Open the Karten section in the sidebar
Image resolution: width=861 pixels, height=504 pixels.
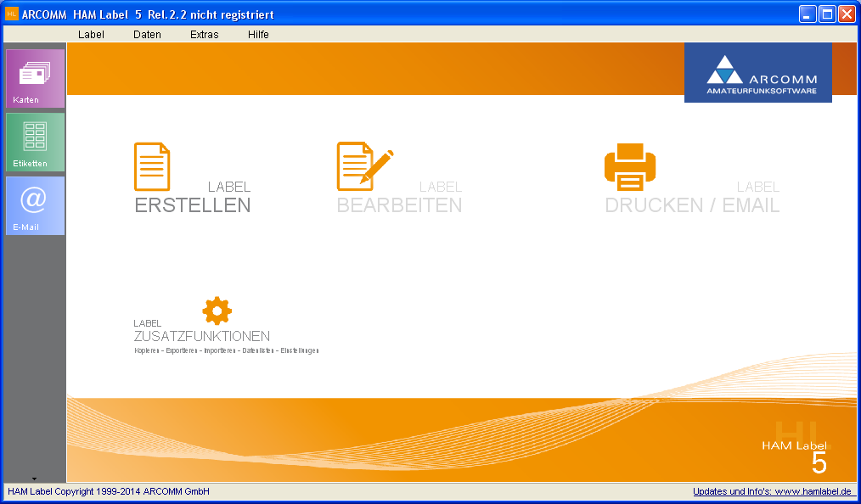(x=35, y=78)
